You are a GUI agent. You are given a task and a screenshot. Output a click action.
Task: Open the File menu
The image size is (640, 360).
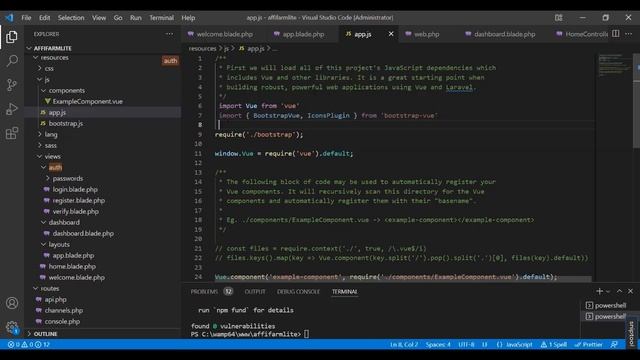point(26,18)
